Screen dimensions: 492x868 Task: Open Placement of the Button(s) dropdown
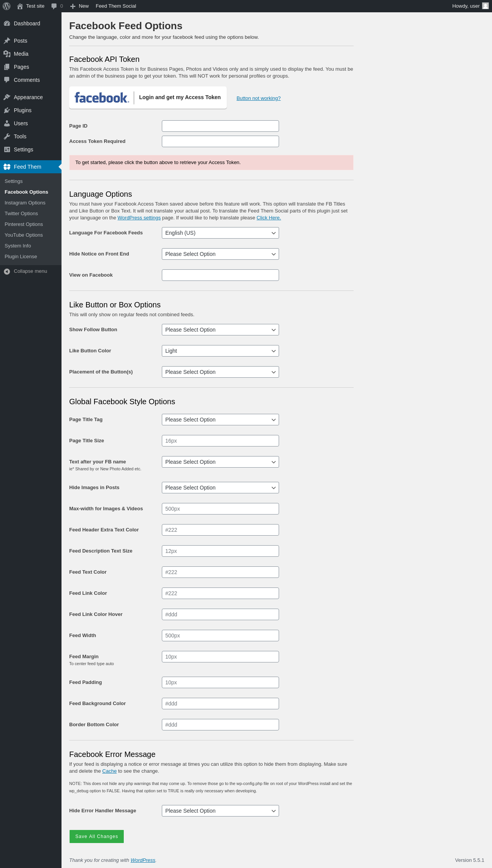click(220, 372)
